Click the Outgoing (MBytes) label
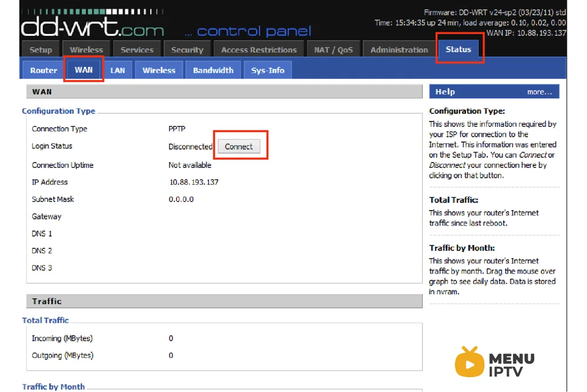Image resolution: width=587 pixels, height=392 pixels. (63, 355)
